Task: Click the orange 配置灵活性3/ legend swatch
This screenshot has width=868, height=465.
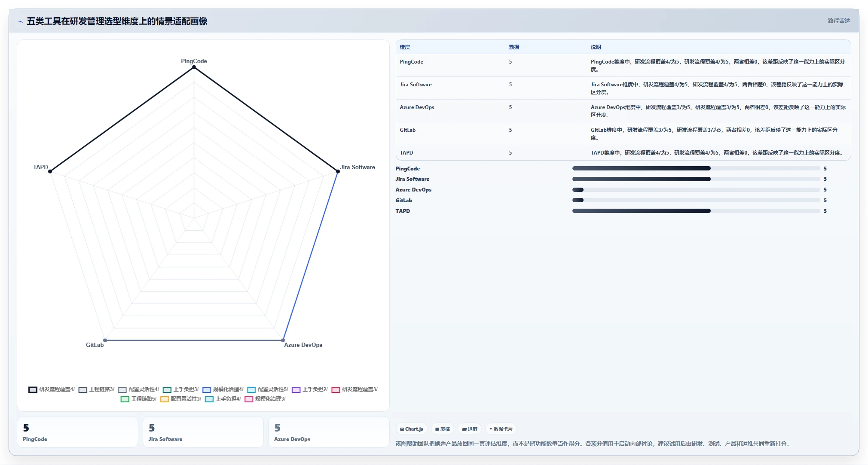Action: coord(164,399)
